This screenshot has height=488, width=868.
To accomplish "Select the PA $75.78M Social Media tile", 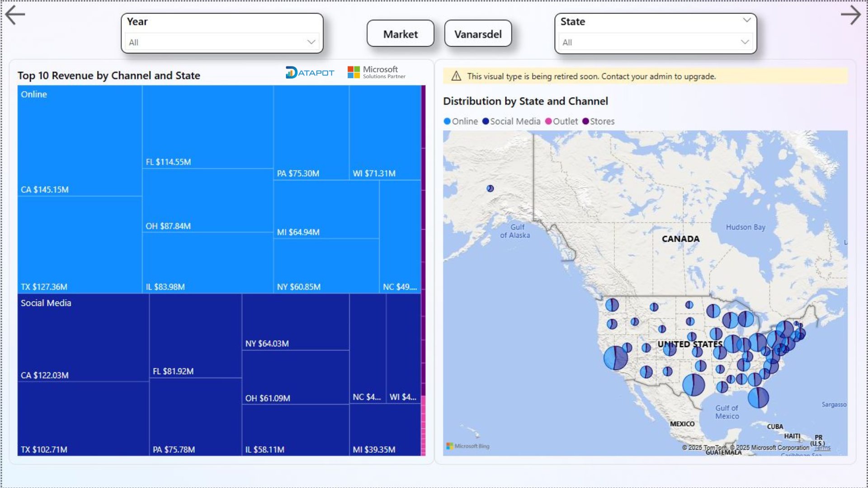I will [x=195, y=417].
